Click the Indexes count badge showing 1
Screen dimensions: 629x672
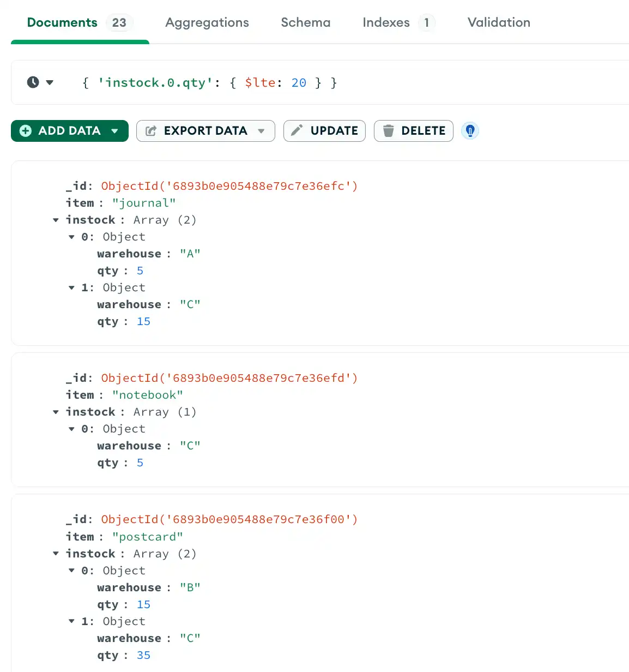point(428,22)
